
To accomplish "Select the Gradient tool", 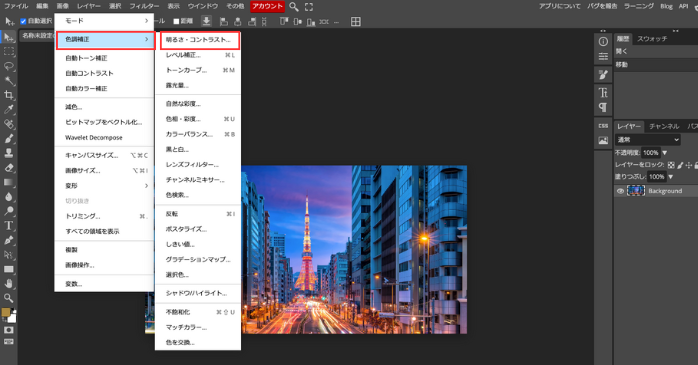I will [x=8, y=182].
